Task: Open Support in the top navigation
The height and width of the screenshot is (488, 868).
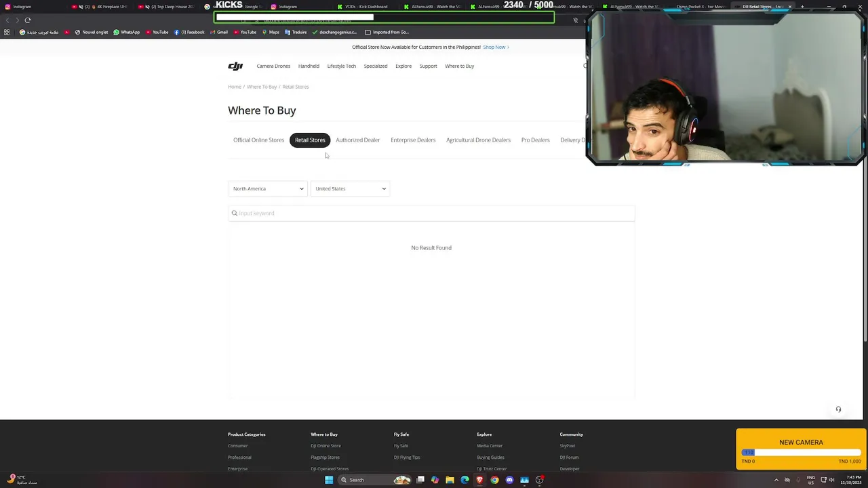Action: (428, 66)
